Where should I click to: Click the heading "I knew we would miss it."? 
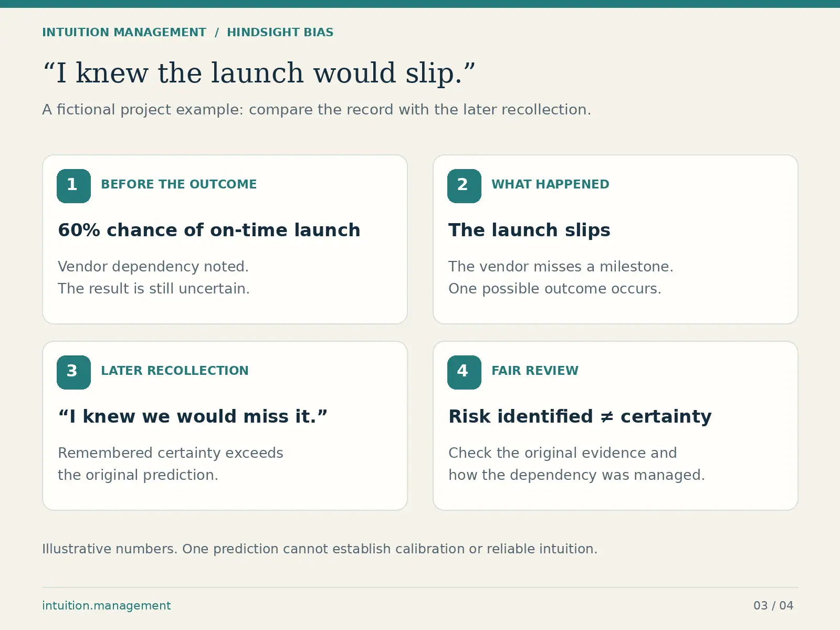click(x=193, y=416)
